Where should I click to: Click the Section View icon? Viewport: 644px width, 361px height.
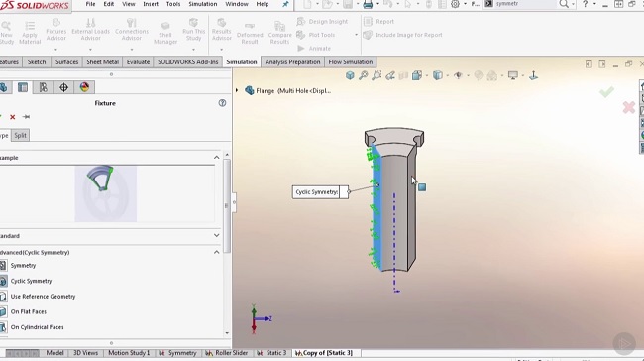coord(403,75)
